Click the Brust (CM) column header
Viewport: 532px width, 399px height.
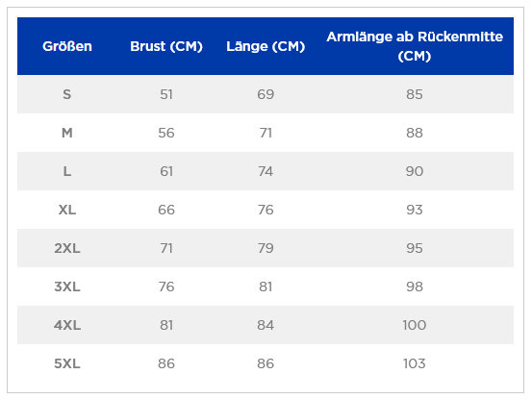166,46
